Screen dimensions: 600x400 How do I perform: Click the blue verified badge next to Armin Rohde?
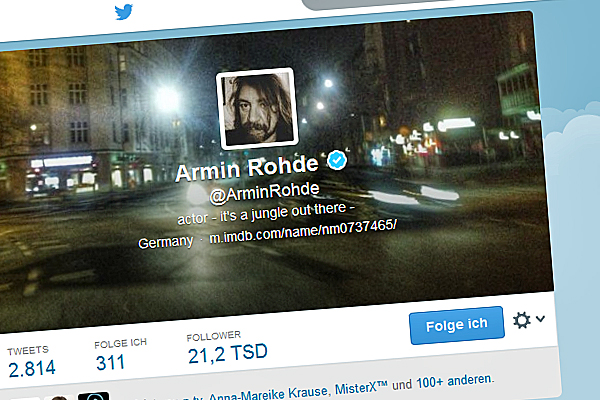click(337, 160)
